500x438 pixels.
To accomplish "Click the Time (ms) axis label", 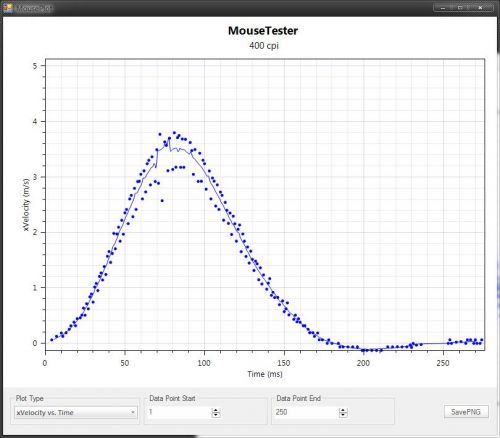I will pyautogui.click(x=265, y=374).
